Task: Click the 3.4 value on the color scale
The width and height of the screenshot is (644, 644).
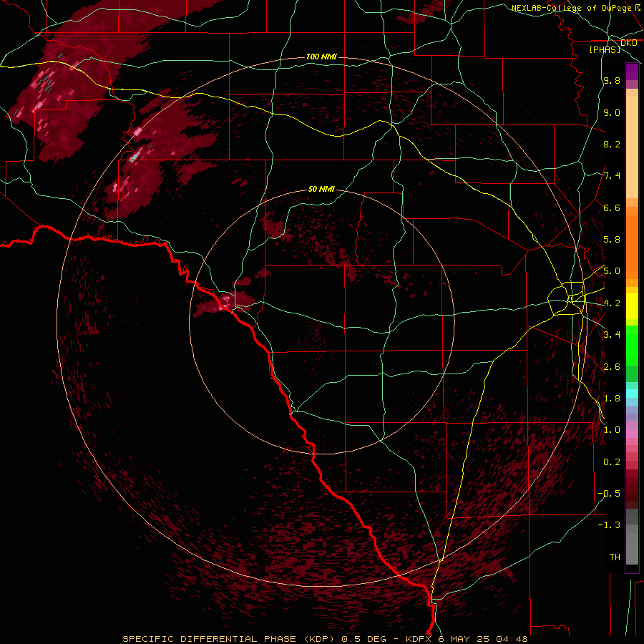Action: [612, 335]
